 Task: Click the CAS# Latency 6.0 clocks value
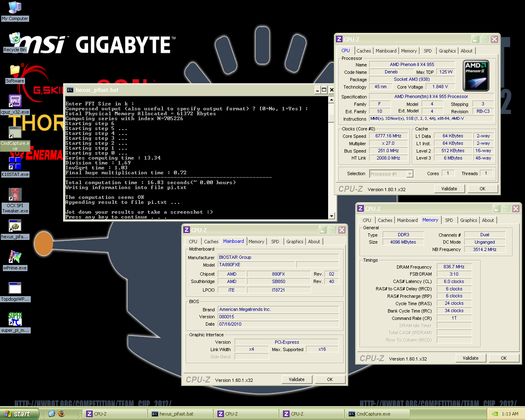point(454,281)
